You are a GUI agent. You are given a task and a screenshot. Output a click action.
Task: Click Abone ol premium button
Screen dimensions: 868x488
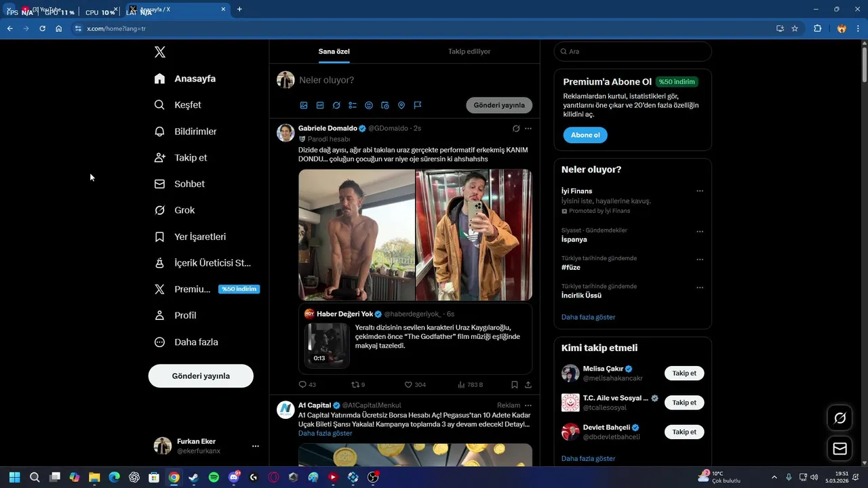[x=585, y=135]
